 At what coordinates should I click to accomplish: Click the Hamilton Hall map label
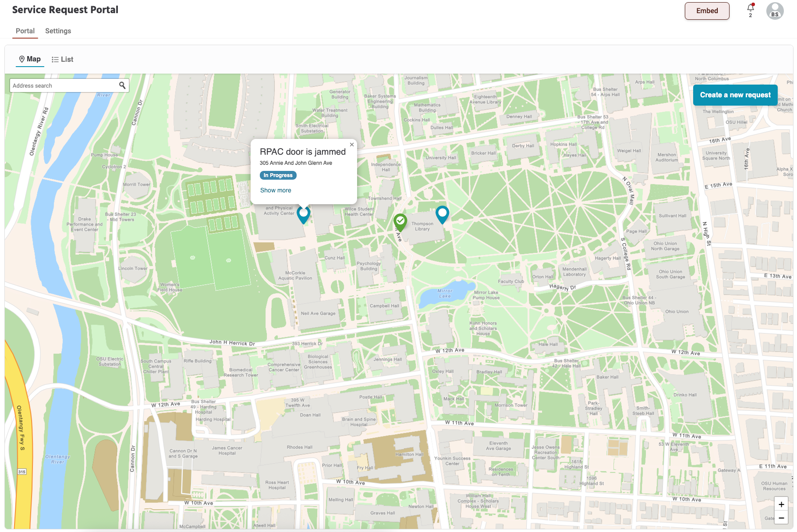409,454
